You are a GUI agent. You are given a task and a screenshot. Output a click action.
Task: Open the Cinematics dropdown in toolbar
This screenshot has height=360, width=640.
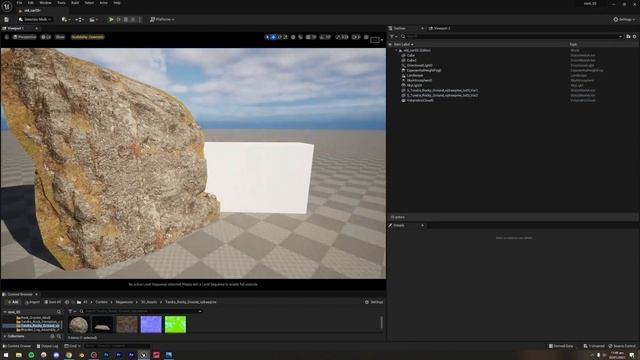click(x=93, y=19)
